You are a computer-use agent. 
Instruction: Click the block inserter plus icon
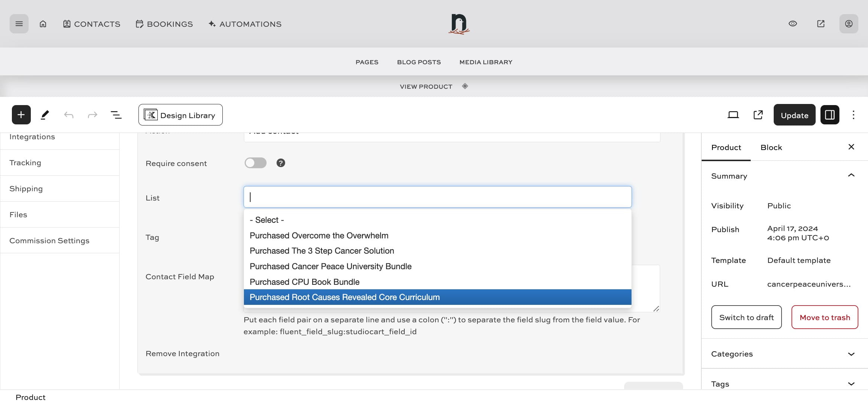pyautogui.click(x=21, y=115)
